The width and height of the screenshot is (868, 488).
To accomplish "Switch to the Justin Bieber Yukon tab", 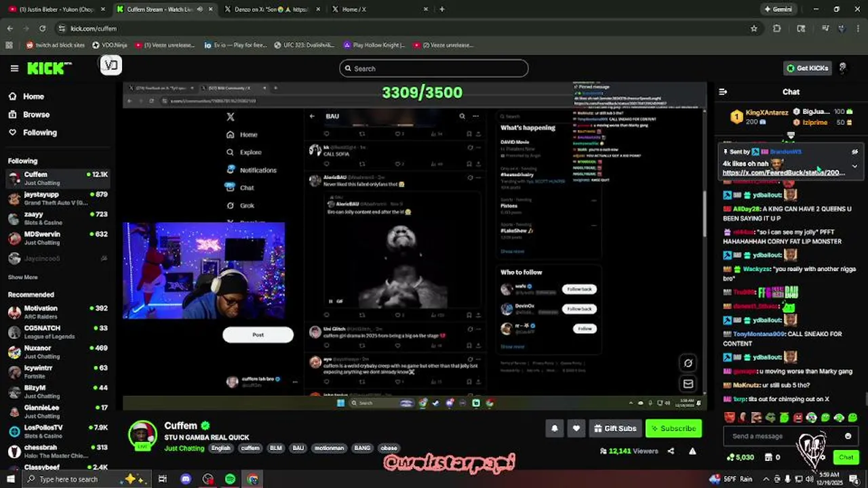I will (x=56, y=9).
